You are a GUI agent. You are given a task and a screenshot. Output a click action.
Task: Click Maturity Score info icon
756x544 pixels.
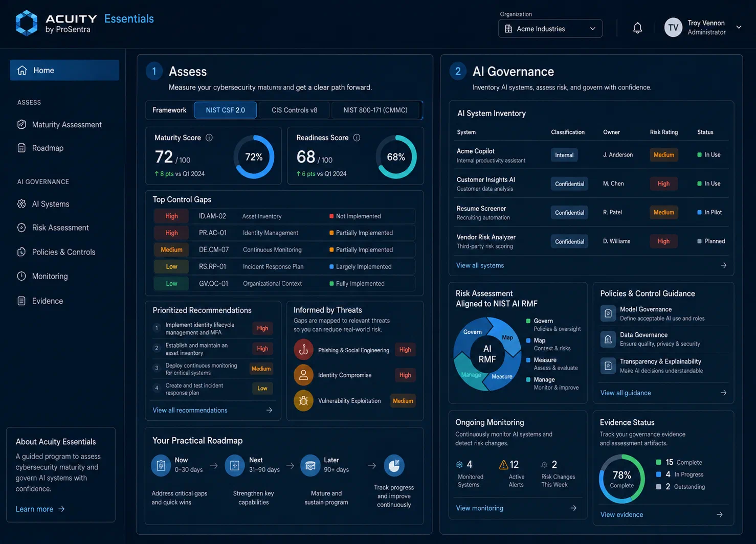point(209,138)
